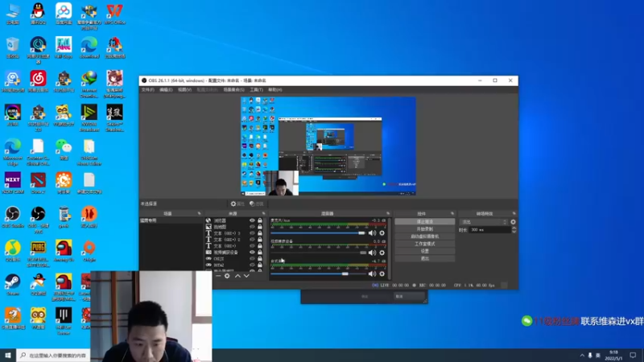644x362 pixels.
Task: Open the Internet Download Manager shortcut
Action: (89, 84)
